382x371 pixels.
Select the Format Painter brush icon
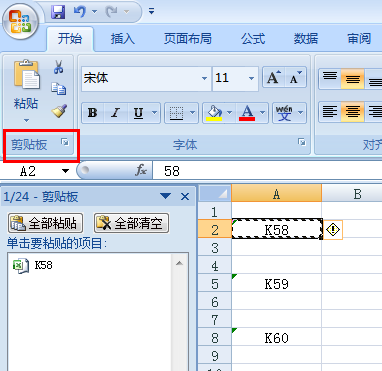pyautogui.click(x=59, y=111)
